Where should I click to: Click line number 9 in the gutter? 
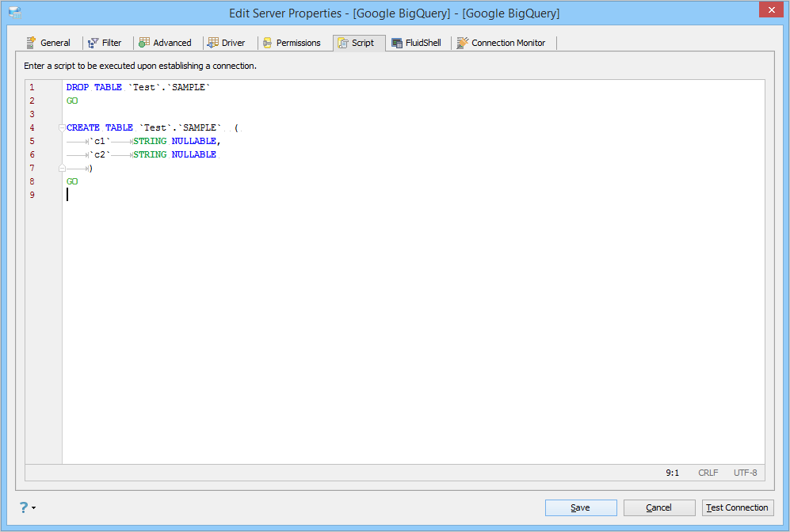click(32, 195)
